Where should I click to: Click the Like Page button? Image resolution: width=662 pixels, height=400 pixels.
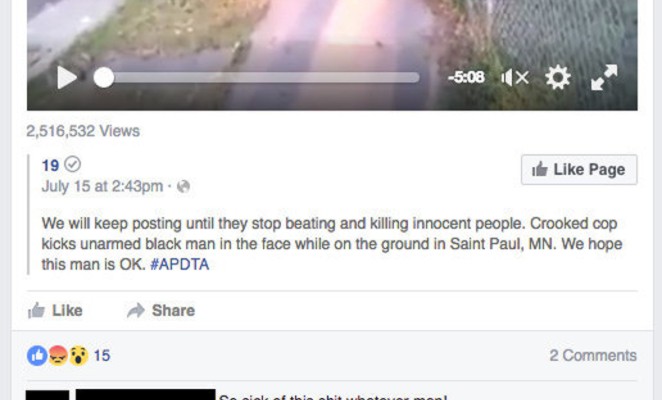coord(579,170)
